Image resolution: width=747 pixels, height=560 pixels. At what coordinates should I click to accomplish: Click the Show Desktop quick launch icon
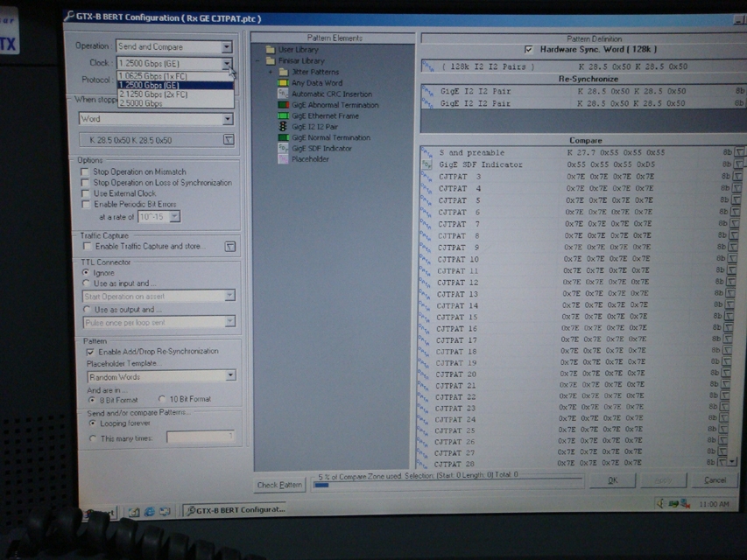click(x=134, y=512)
